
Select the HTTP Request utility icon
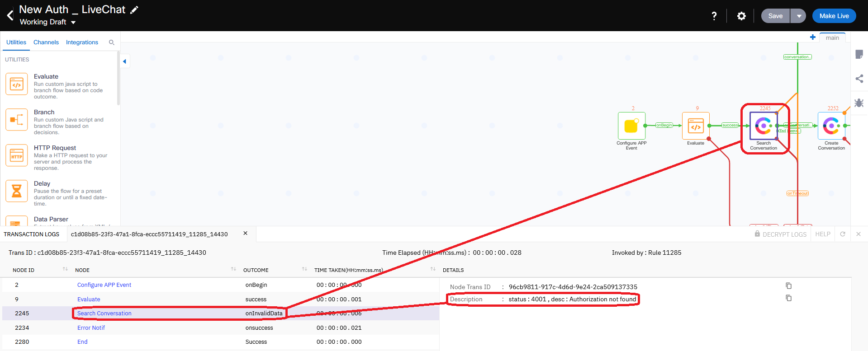coord(17,155)
